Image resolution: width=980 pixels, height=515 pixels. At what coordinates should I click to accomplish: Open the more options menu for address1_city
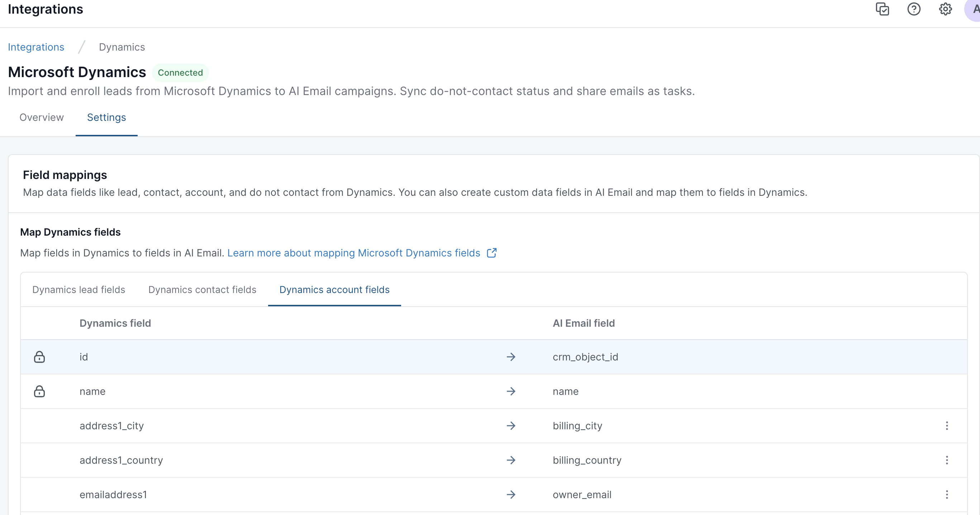[947, 426]
